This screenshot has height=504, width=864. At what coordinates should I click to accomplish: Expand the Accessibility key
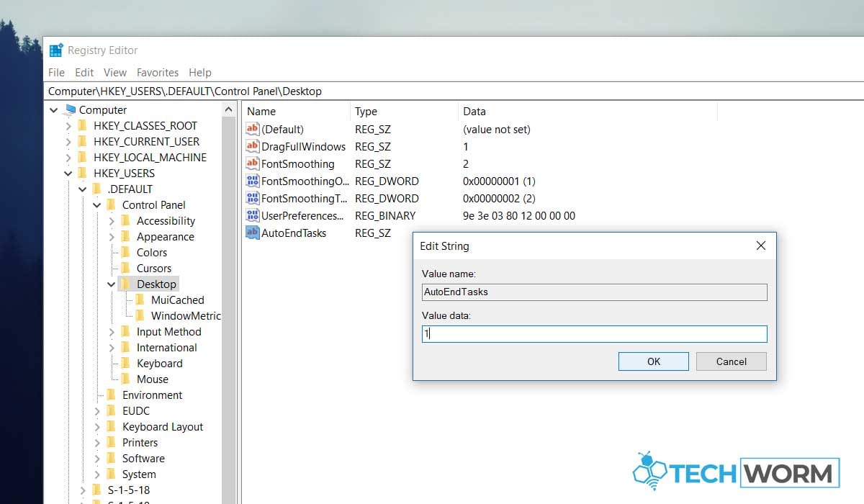coord(112,221)
